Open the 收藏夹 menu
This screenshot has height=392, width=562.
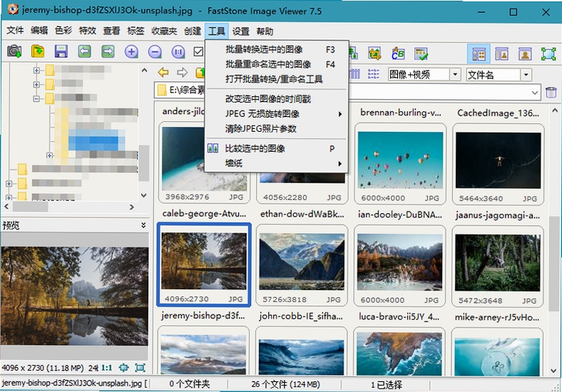(x=164, y=31)
